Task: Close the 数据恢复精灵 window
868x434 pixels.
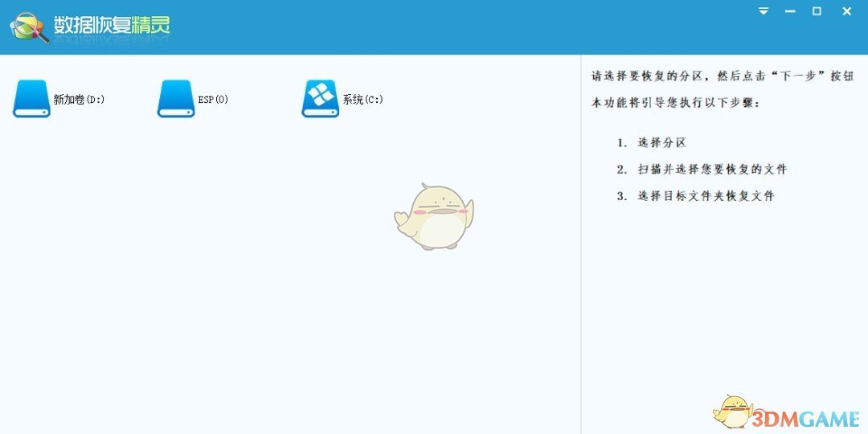Action: tap(846, 11)
